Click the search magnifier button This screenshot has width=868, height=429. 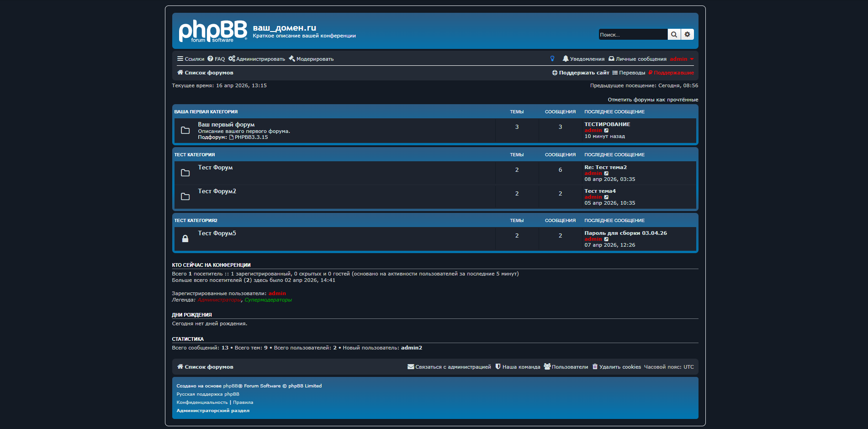(x=674, y=35)
